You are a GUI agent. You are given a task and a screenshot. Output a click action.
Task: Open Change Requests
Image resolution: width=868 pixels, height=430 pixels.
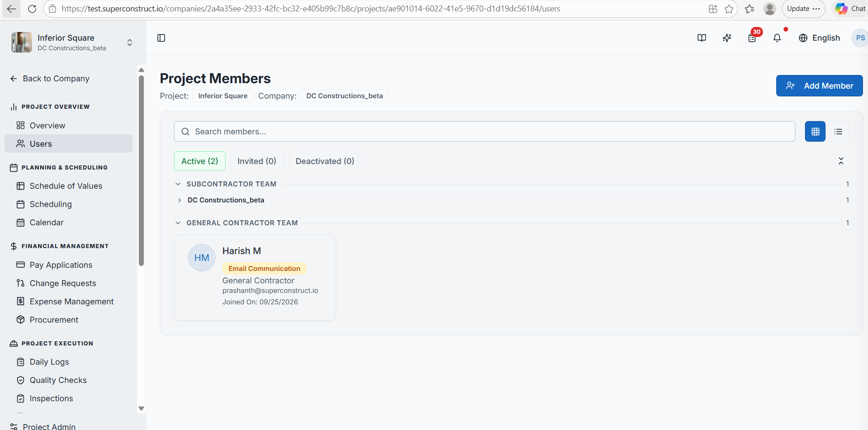68,283
